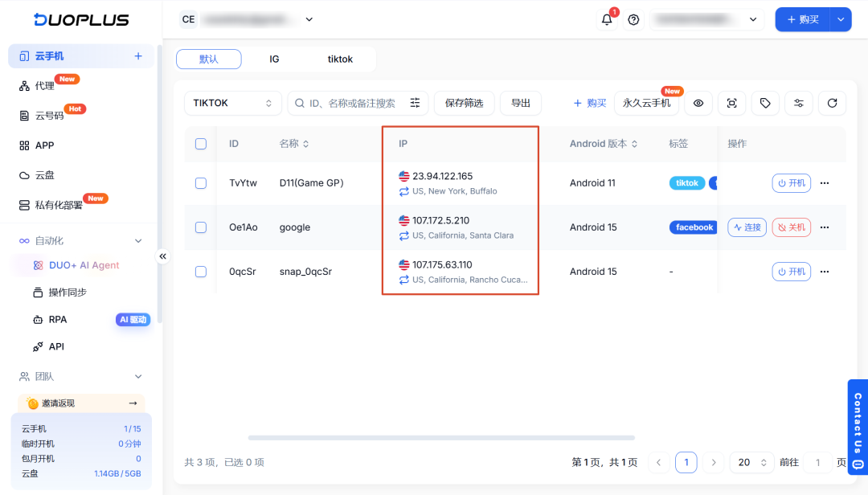Open advanced filter sliders icon in search
Viewport: 868px width, 495px height.
416,103
